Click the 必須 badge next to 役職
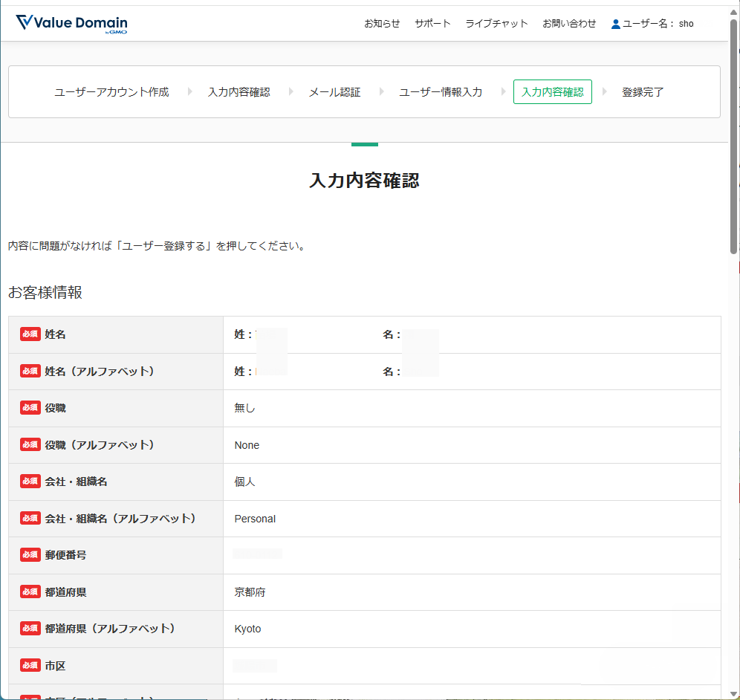 pyautogui.click(x=30, y=408)
